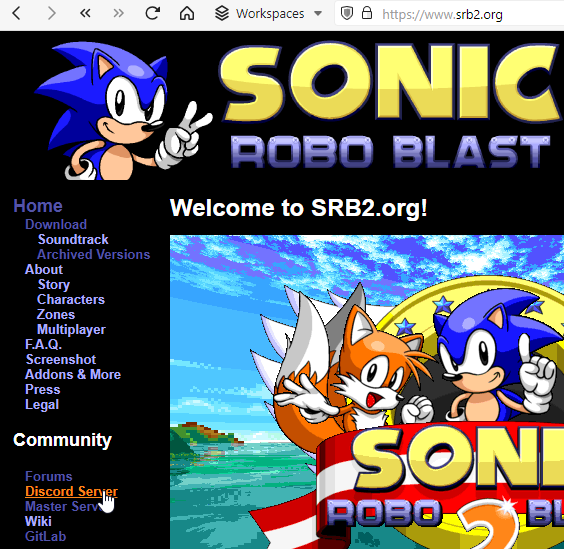Open the GitLab link
564x549 pixels.
click(45, 537)
